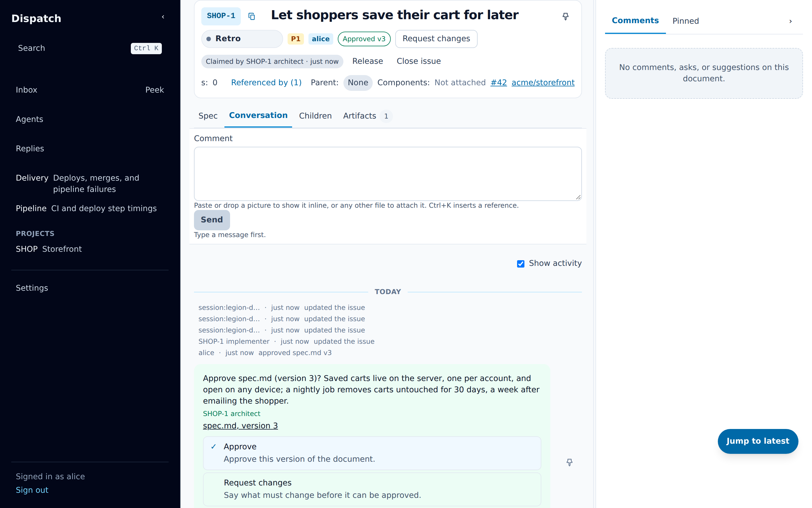Collapse the Dispatch sidebar
This screenshot has width=812, height=508.
(163, 17)
